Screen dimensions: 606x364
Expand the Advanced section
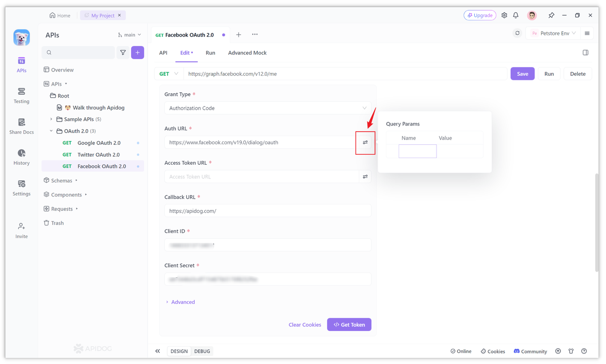click(180, 302)
